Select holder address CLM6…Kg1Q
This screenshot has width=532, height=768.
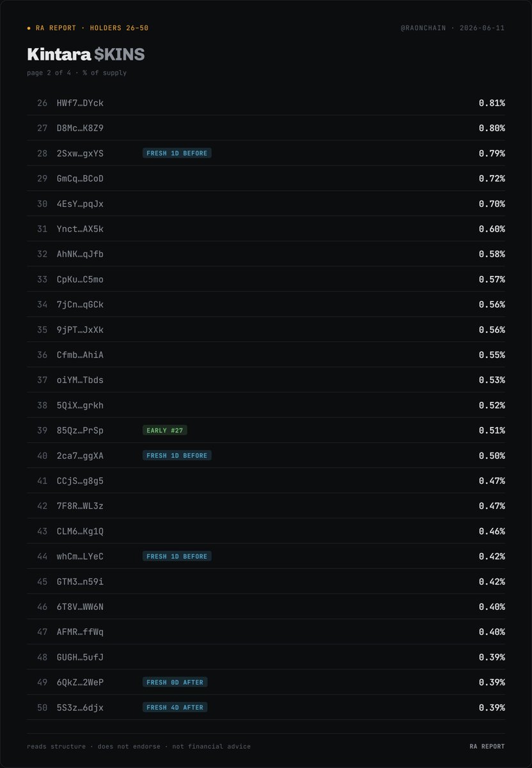[80, 531]
